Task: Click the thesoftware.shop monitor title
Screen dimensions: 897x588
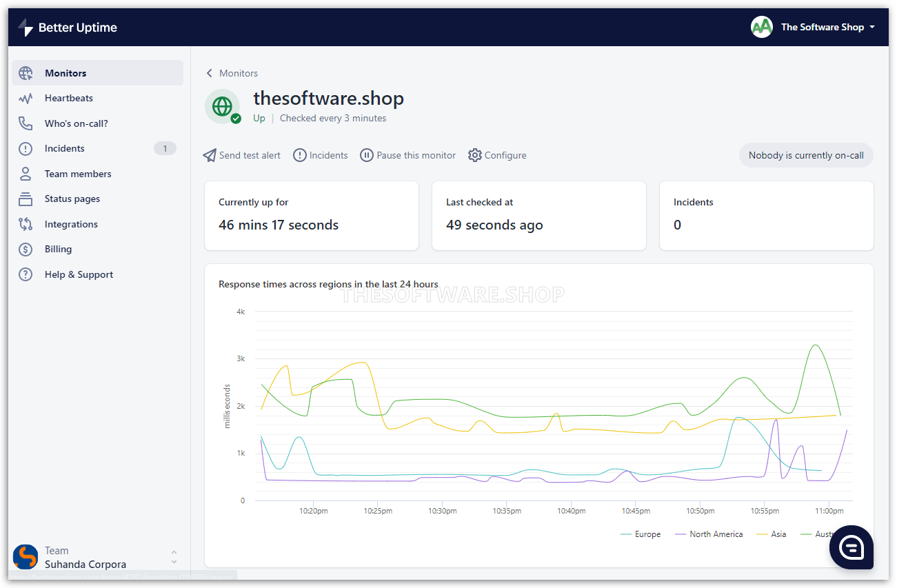Action: click(x=328, y=99)
